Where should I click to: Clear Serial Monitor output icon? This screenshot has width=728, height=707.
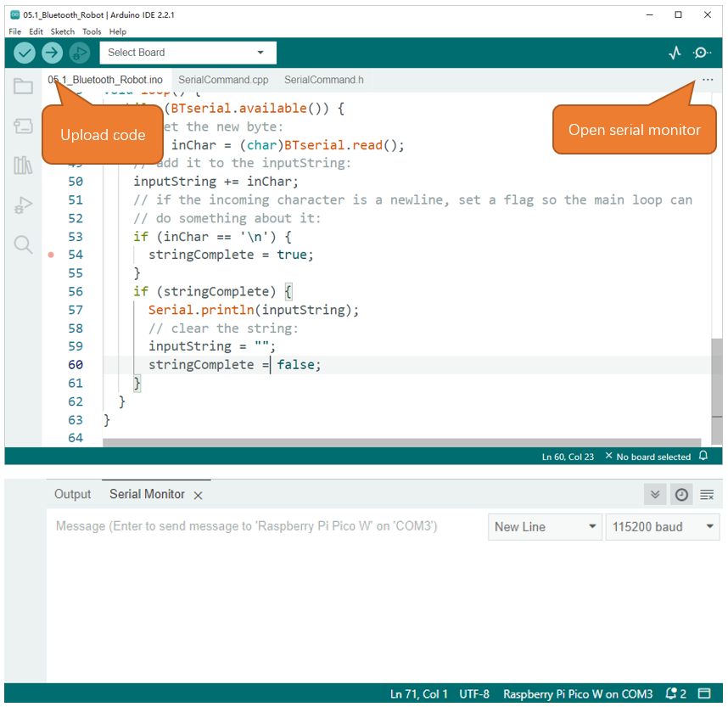(x=707, y=494)
